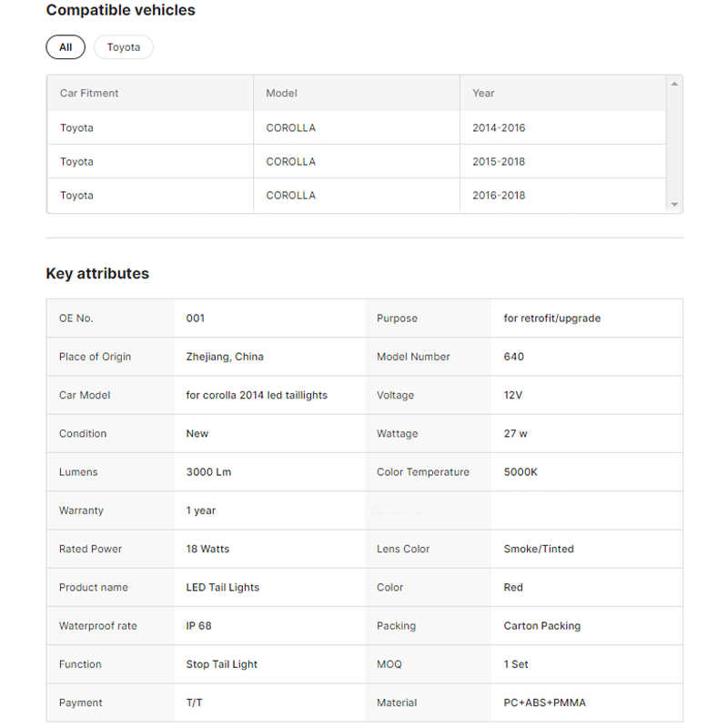Click the "Model" column header

point(281,93)
